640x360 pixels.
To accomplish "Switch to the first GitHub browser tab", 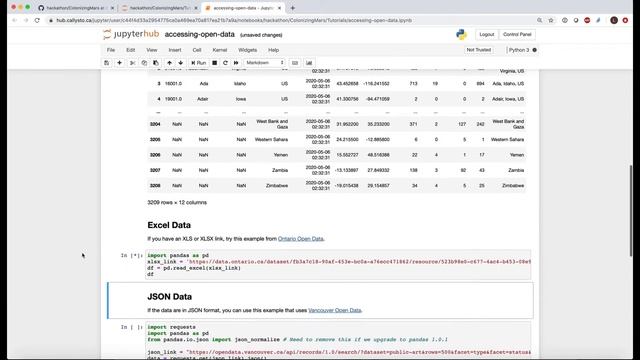I will [x=76, y=8].
